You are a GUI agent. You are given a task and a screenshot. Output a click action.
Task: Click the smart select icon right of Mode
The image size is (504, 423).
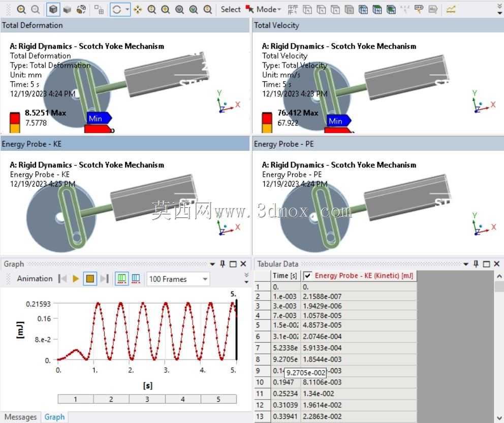tap(292, 10)
